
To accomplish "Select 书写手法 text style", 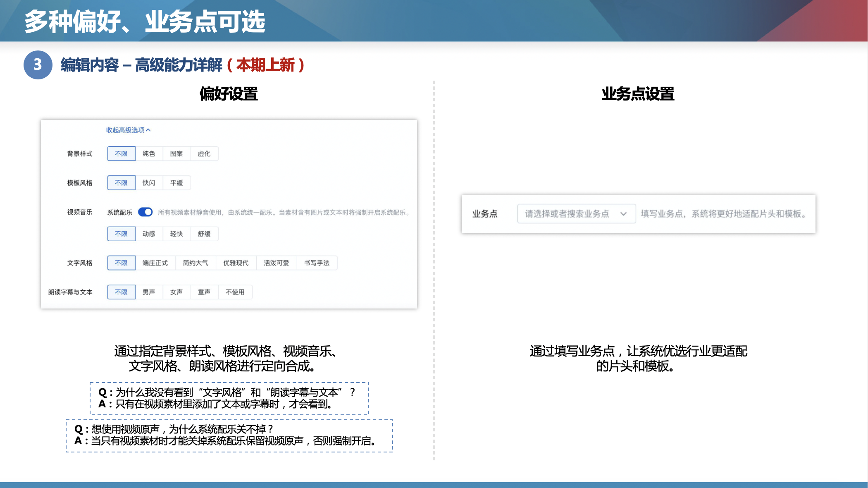I will [317, 263].
